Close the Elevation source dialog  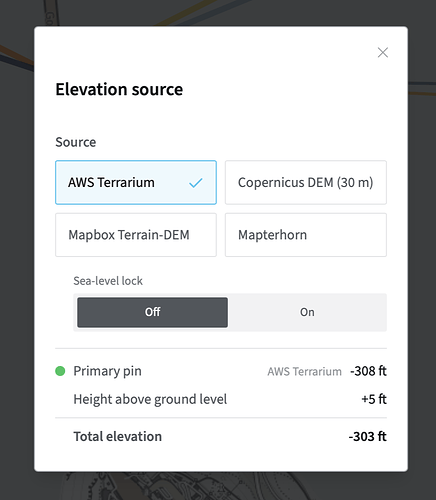click(x=383, y=52)
